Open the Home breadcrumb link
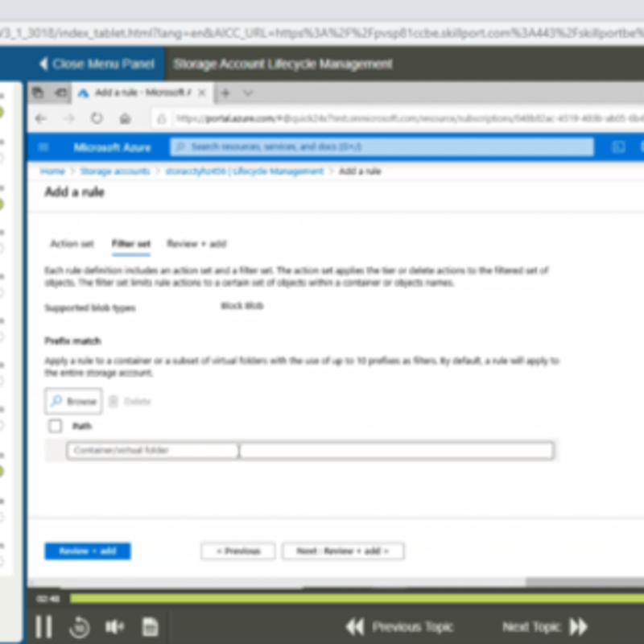 (52, 171)
